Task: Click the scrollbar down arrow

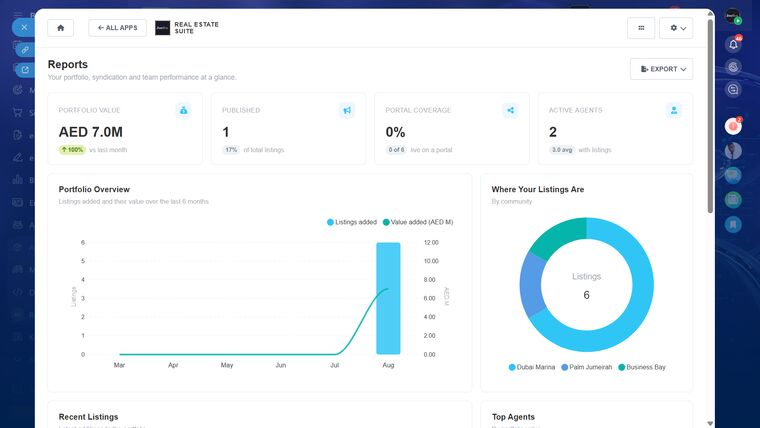Action: pos(710,424)
